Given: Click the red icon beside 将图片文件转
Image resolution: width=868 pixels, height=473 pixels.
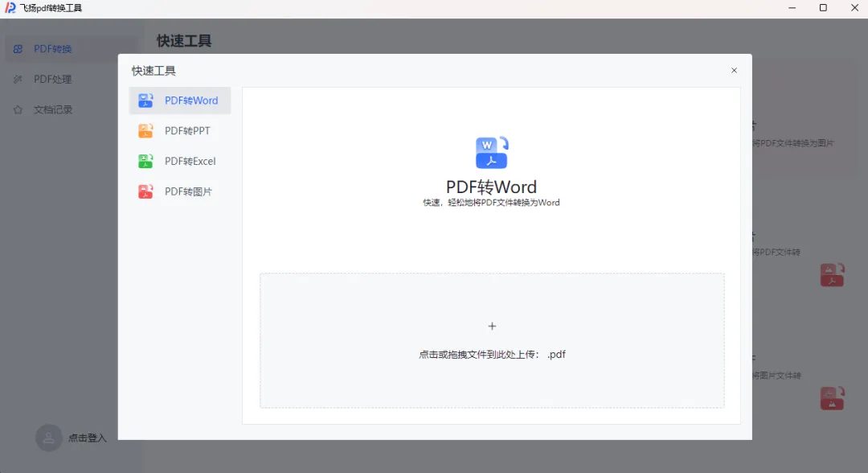Looking at the screenshot, I should 832,398.
